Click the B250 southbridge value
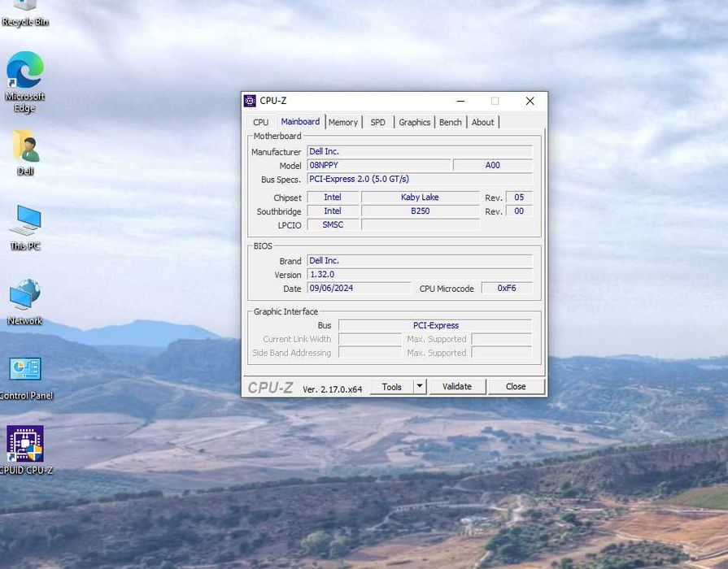 tap(421, 211)
